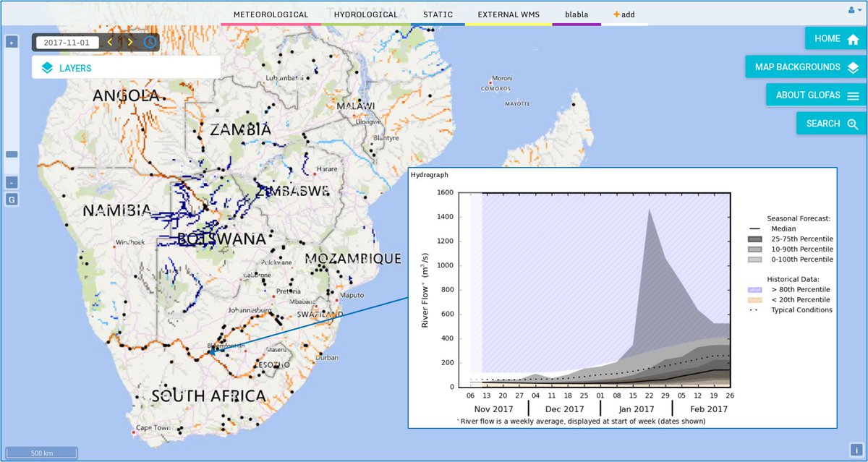
Task: Go to previous date with left arrow
Action: (110, 42)
